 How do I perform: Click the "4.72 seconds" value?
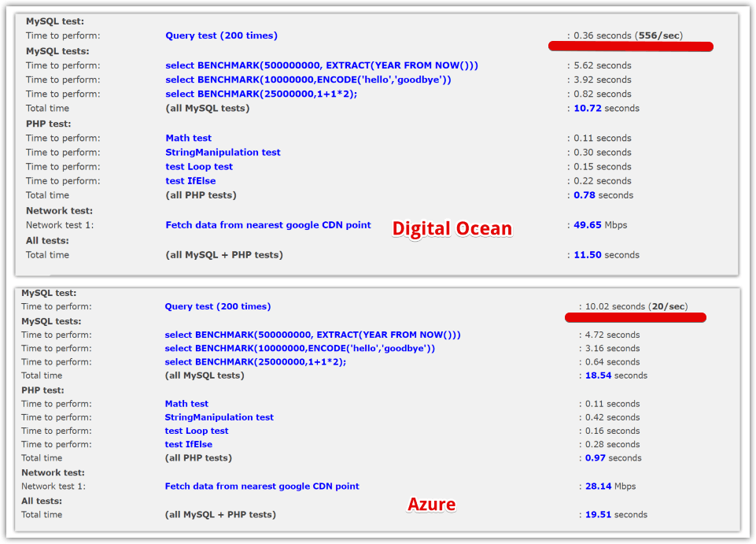(x=612, y=335)
